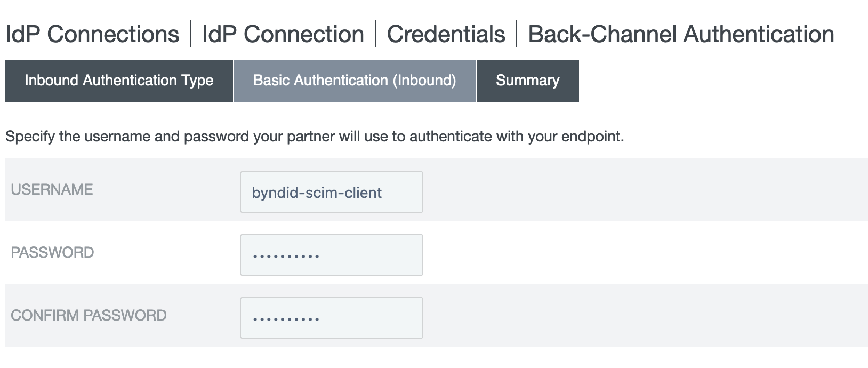Navigate to the Credentials breadcrumb
The width and height of the screenshot is (868, 368).
(446, 34)
